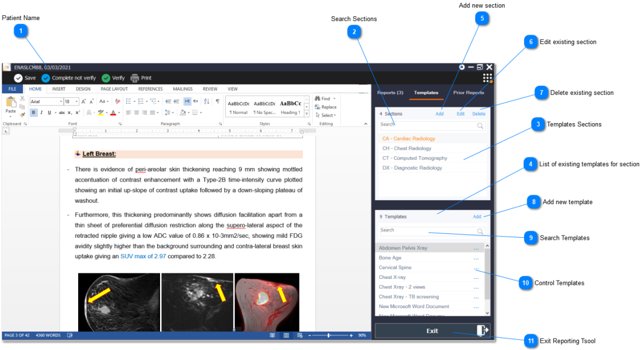Click the Sort A-Z icon
Viewport: 644px width, 350px height.
pos(206,101)
